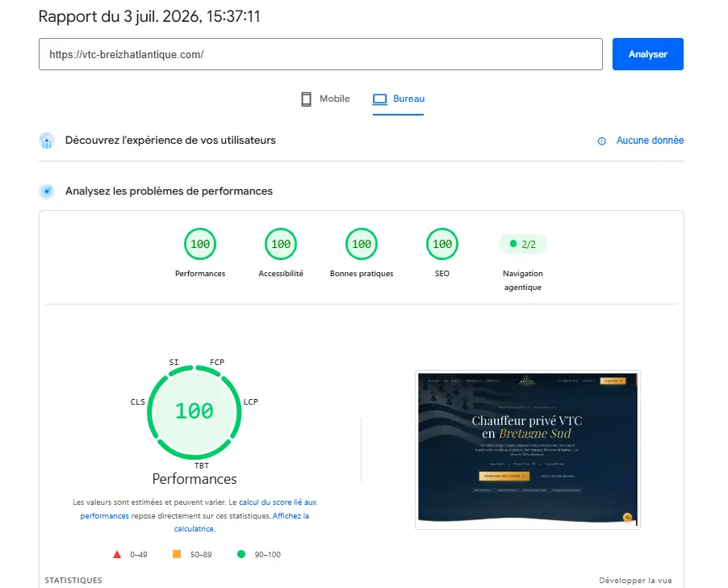Click the Accessibilité label
The image size is (728, 588).
click(281, 274)
